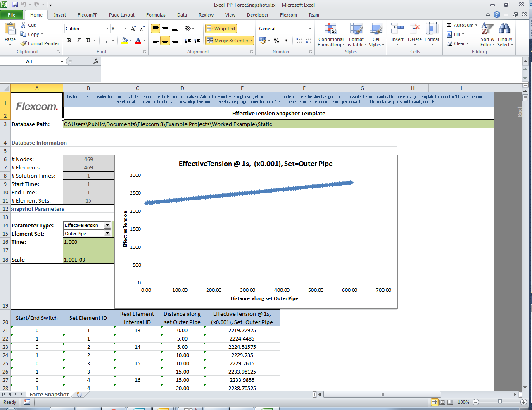Expand Element Set Outer Pipe dropdown
The image size is (532, 410).
point(107,234)
